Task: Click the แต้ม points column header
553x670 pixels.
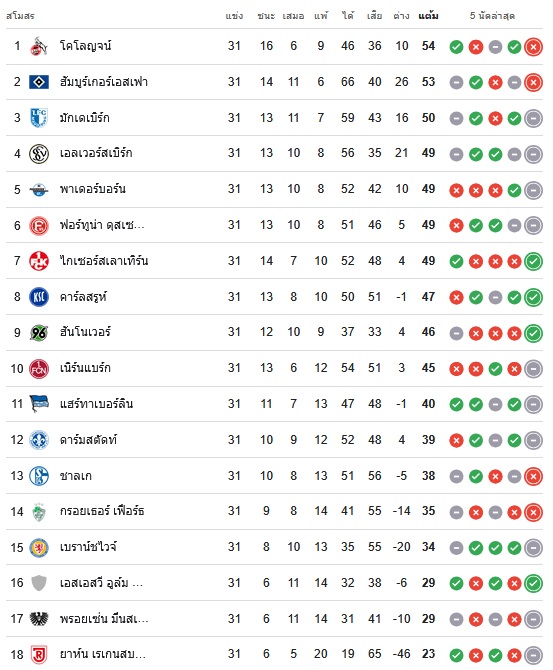Action: tap(428, 16)
